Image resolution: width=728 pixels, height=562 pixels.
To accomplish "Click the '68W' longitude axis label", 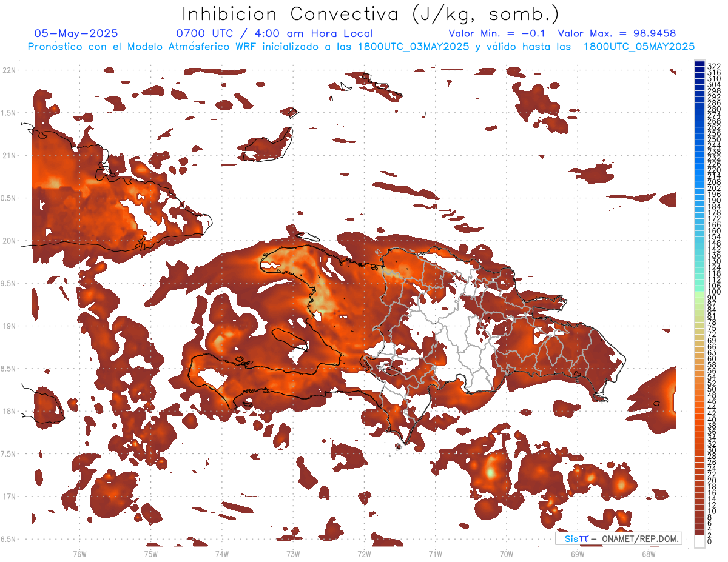I will [x=648, y=554].
